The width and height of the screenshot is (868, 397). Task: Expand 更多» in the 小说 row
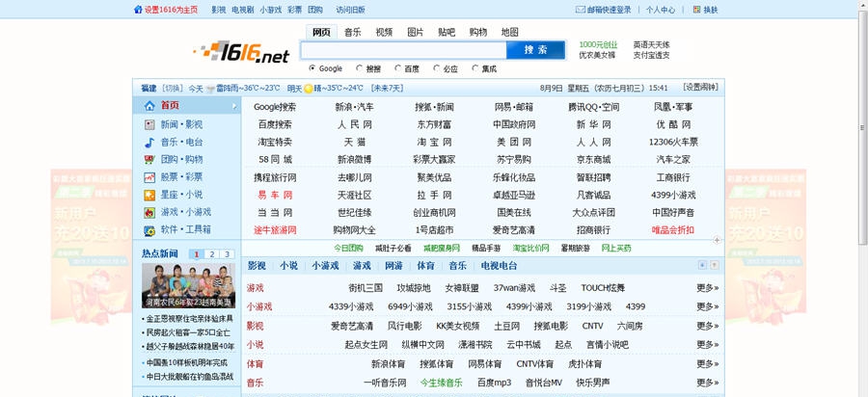pyautogui.click(x=708, y=344)
